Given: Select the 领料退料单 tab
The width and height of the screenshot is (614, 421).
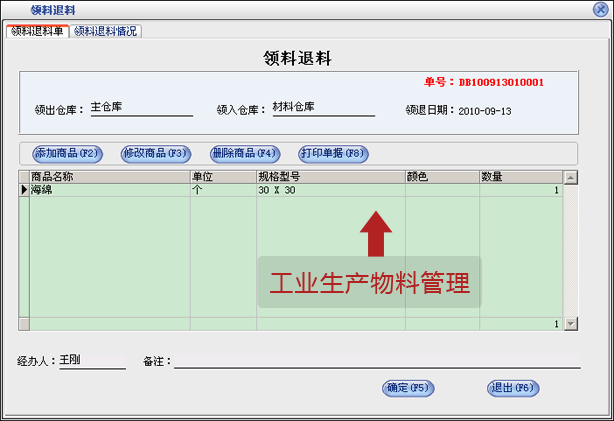Looking at the screenshot, I should (37, 31).
